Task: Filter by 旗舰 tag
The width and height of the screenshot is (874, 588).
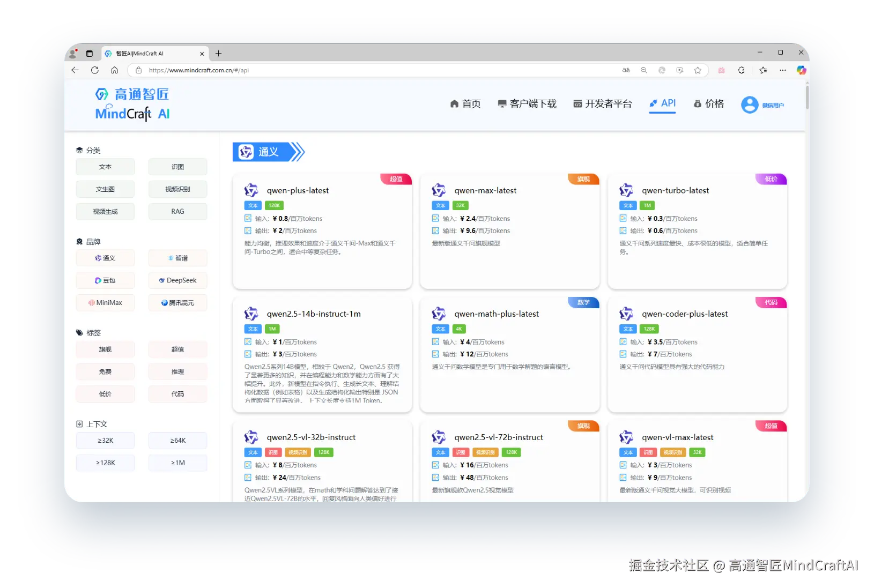Action: click(105, 349)
